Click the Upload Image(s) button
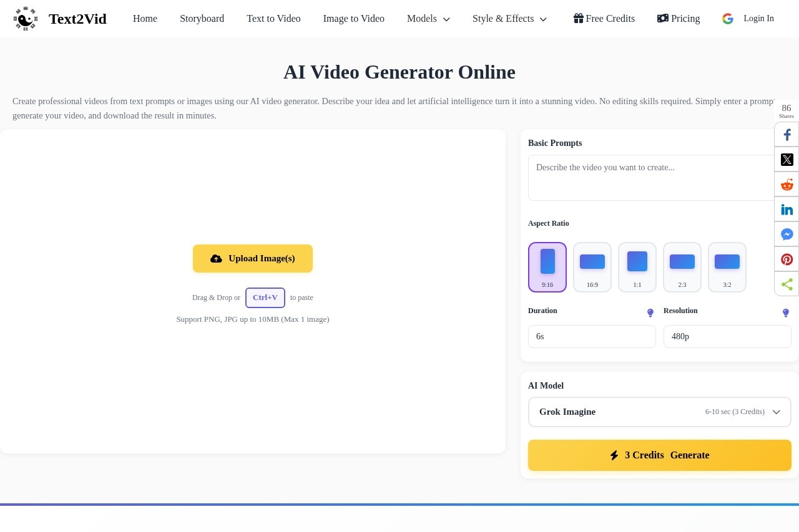 click(x=253, y=259)
